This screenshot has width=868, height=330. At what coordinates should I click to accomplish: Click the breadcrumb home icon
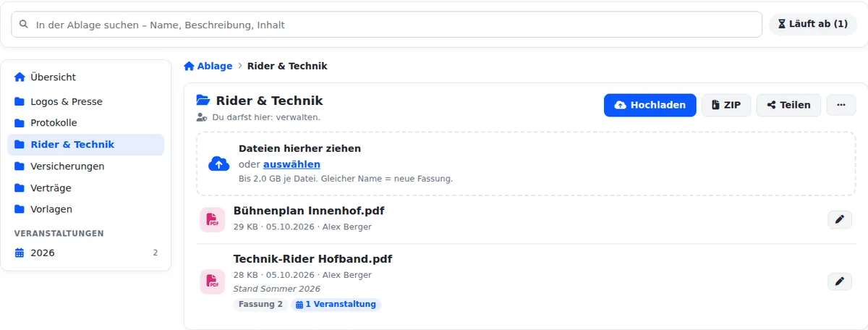tap(189, 66)
